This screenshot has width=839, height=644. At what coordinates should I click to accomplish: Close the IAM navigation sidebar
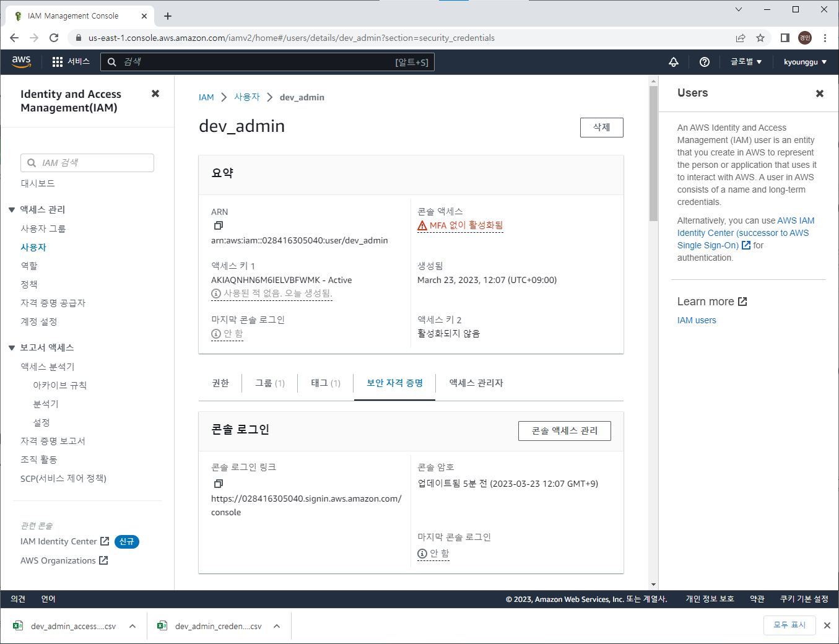coord(155,94)
